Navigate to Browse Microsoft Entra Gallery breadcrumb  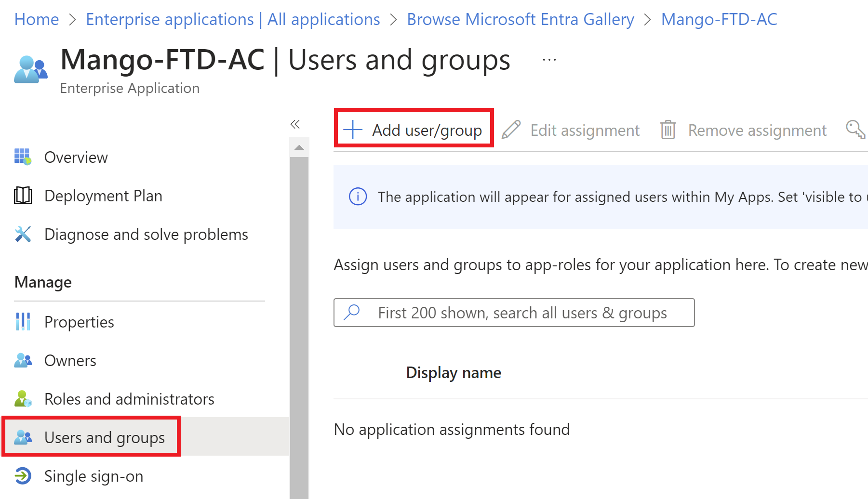click(x=521, y=19)
